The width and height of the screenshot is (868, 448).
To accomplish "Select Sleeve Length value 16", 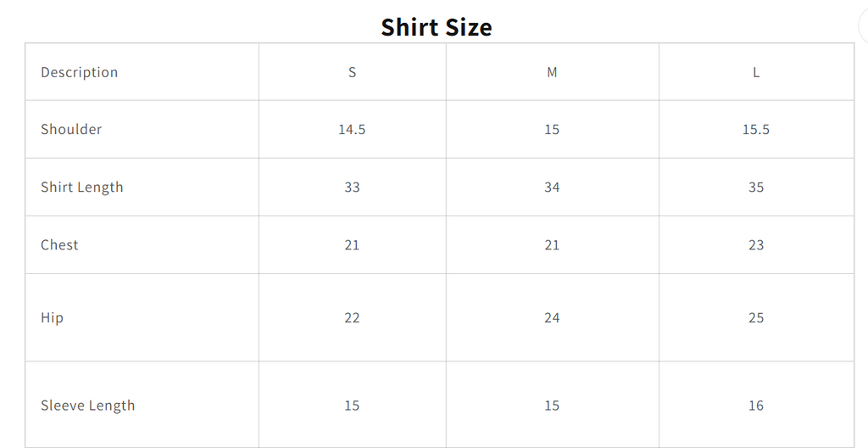I will (x=756, y=406).
